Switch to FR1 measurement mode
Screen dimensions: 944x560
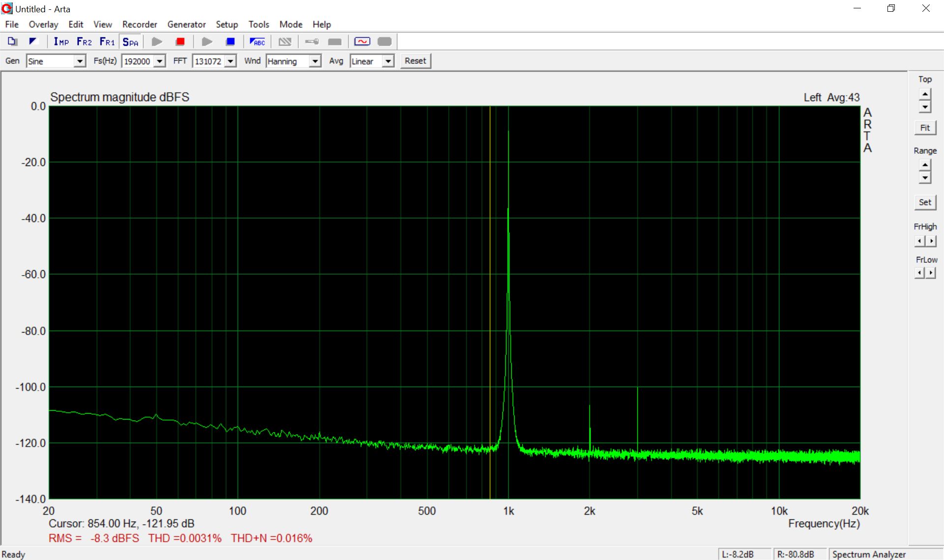click(x=107, y=42)
